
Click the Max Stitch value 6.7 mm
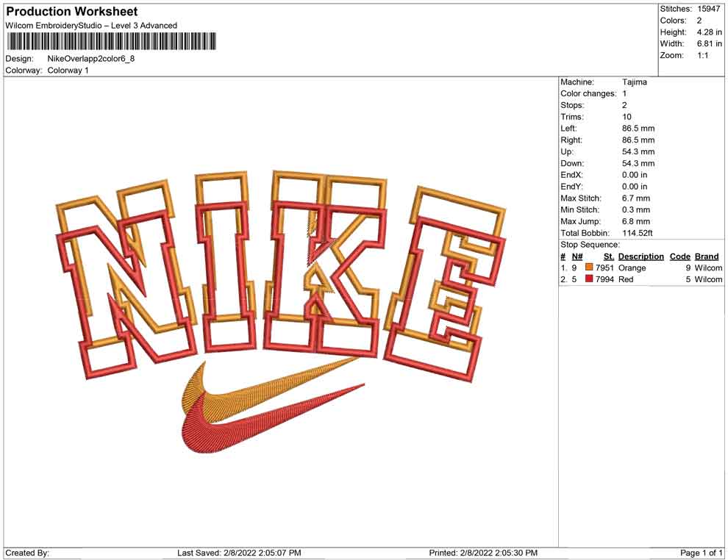click(x=636, y=198)
